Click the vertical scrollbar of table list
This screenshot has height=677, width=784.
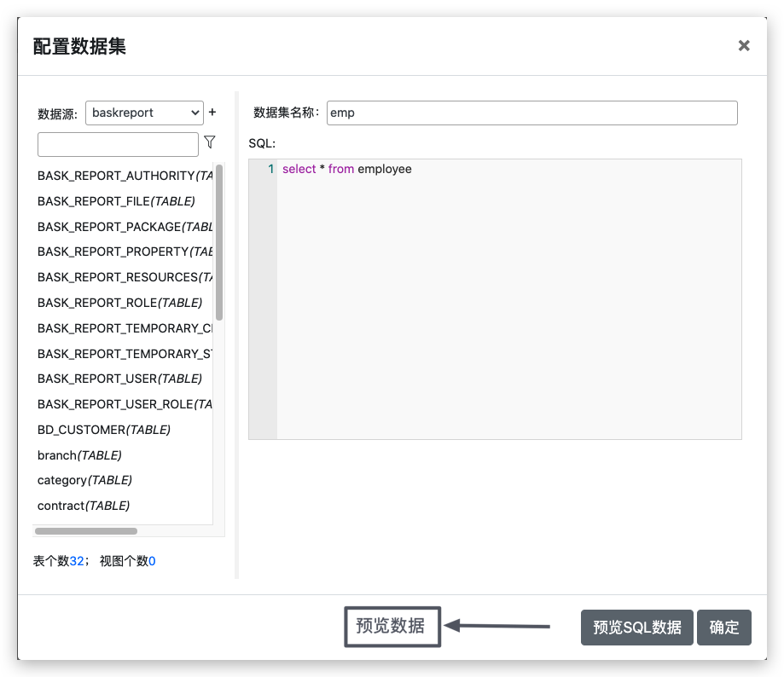click(x=219, y=243)
